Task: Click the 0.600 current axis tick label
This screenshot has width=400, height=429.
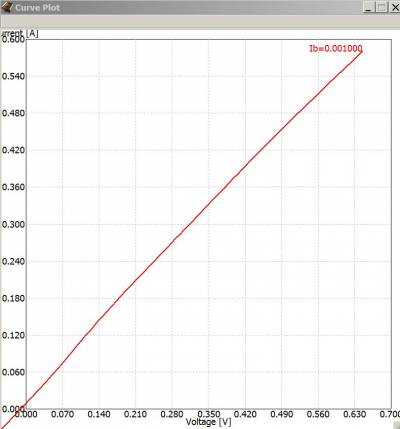Action: [13, 40]
